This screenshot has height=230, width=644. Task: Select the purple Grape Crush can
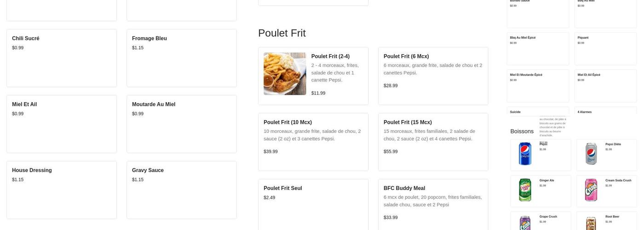(x=525, y=223)
